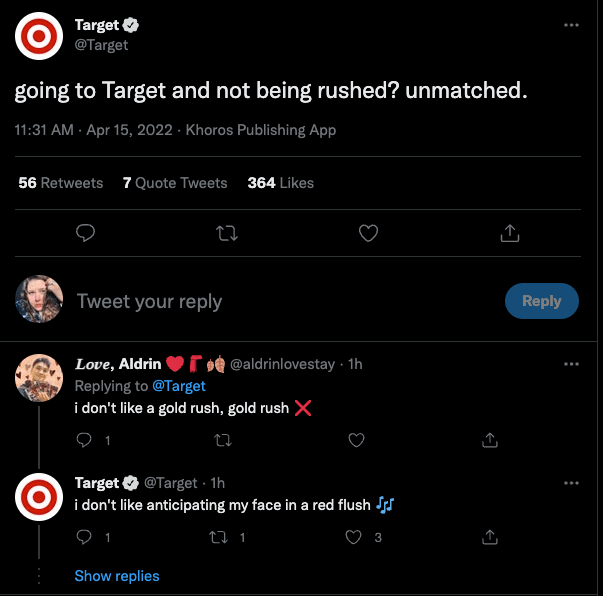This screenshot has width=603, height=596.
Task: Reply to Target's main tweet via comment icon
Action: click(86, 233)
